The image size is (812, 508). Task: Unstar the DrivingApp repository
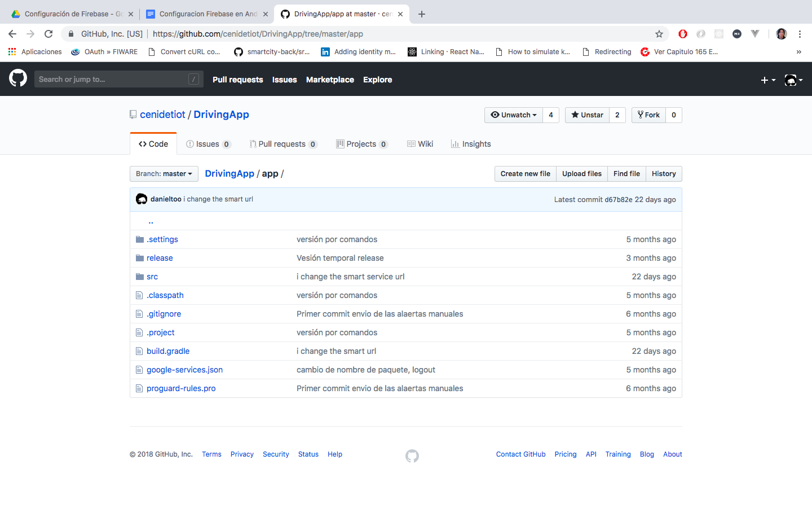587,115
